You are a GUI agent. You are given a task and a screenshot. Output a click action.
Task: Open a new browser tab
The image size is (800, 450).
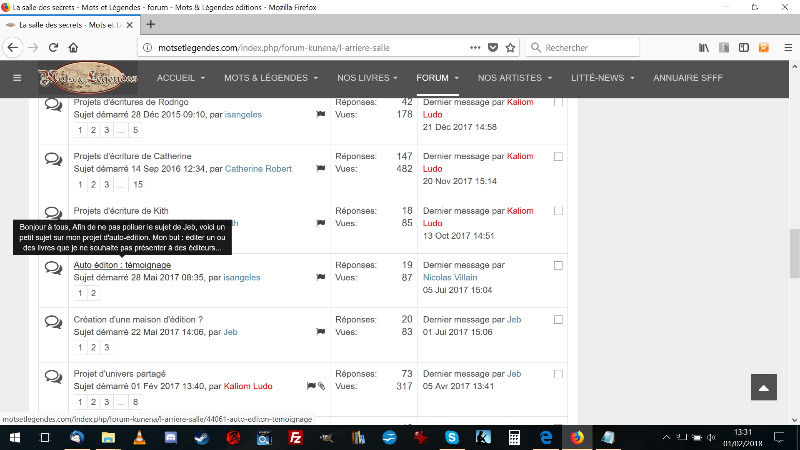[x=150, y=24]
